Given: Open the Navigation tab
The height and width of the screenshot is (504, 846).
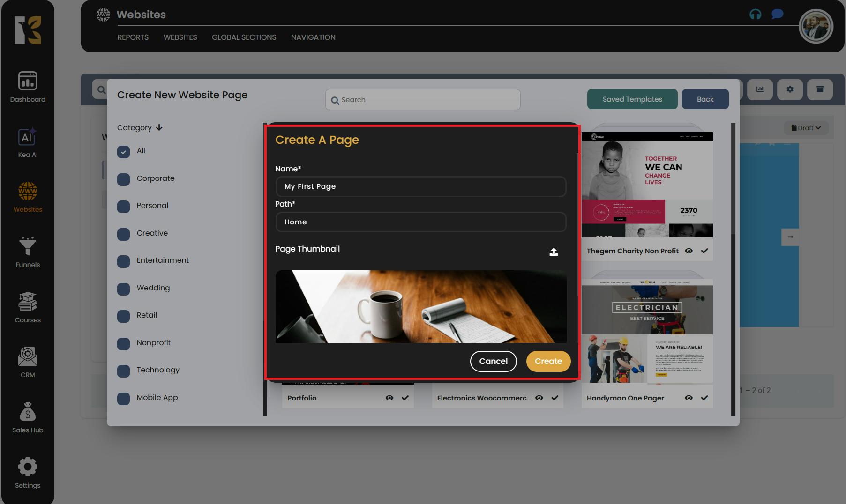Looking at the screenshot, I should [x=313, y=37].
